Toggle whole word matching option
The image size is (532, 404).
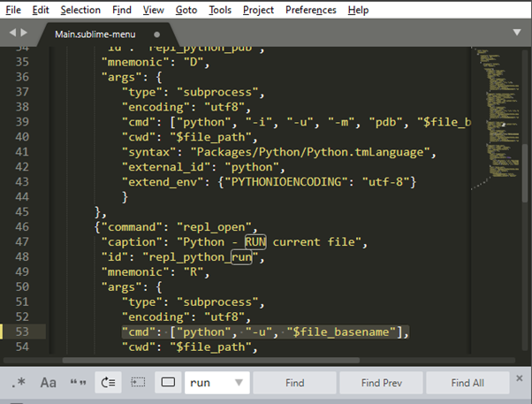pyautogui.click(x=78, y=383)
